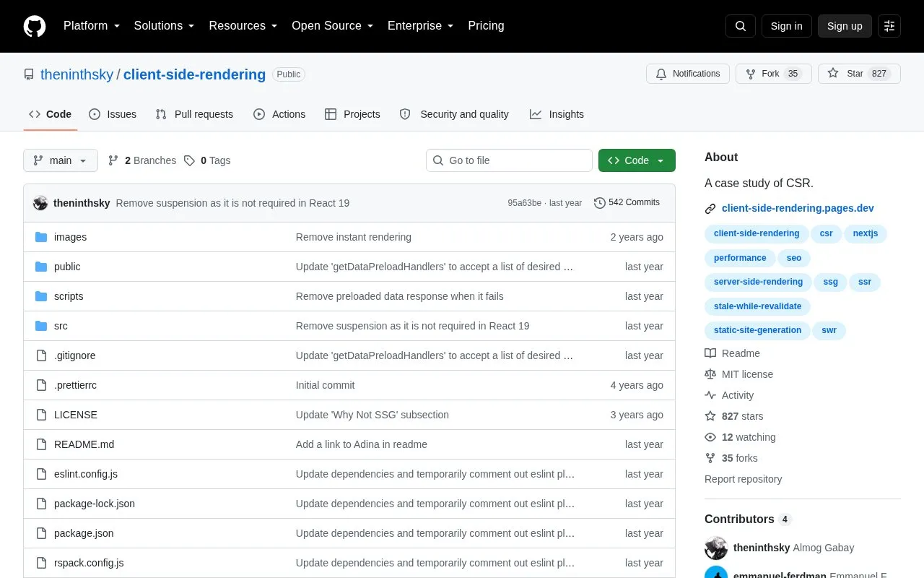Select the stale-while-revalidate topic tag
This screenshot has height=578, width=924.
tap(757, 306)
